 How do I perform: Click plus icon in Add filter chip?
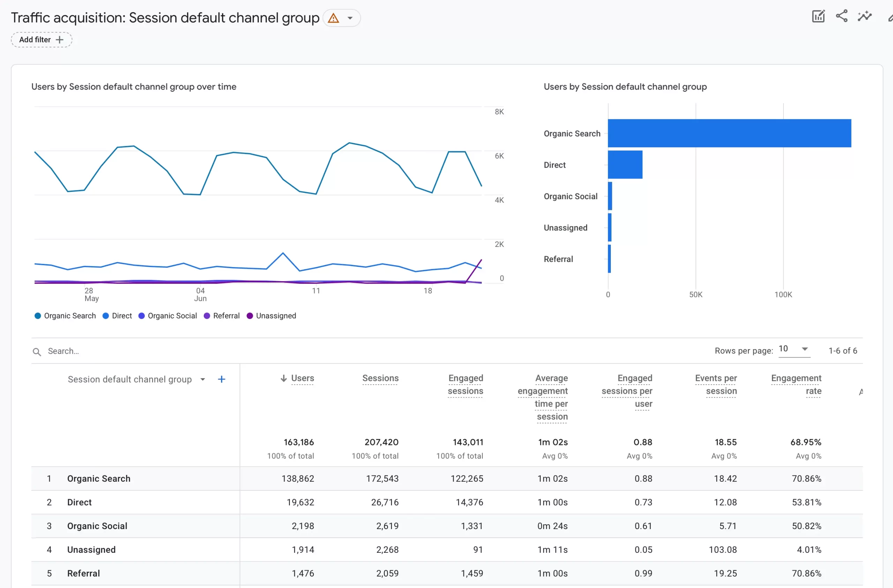(x=59, y=40)
